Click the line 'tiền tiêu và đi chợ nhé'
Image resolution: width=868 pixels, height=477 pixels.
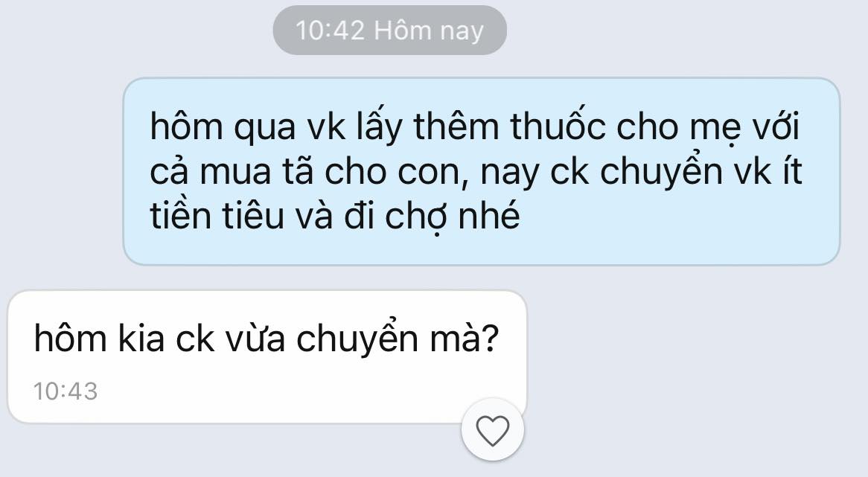pos(335,216)
